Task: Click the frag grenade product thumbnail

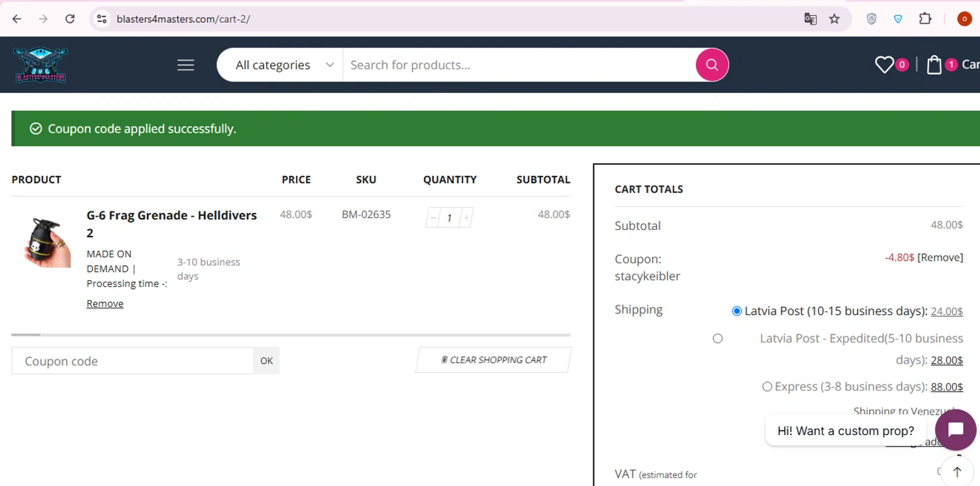Action: pyautogui.click(x=47, y=242)
